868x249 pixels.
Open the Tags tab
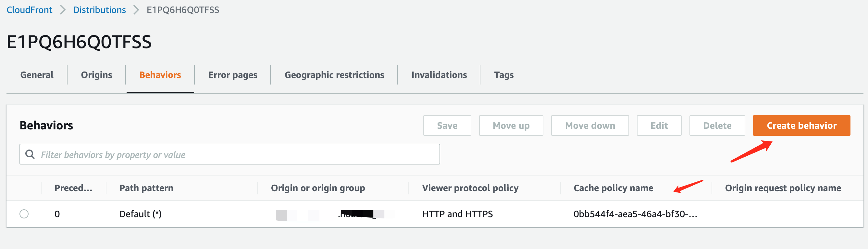click(504, 75)
